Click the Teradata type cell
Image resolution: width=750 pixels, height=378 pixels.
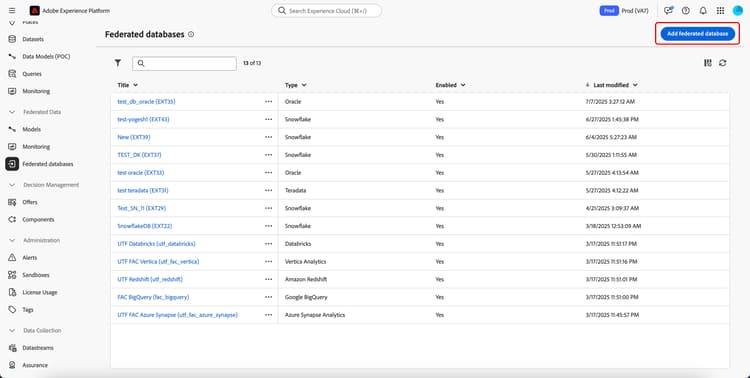coord(295,190)
